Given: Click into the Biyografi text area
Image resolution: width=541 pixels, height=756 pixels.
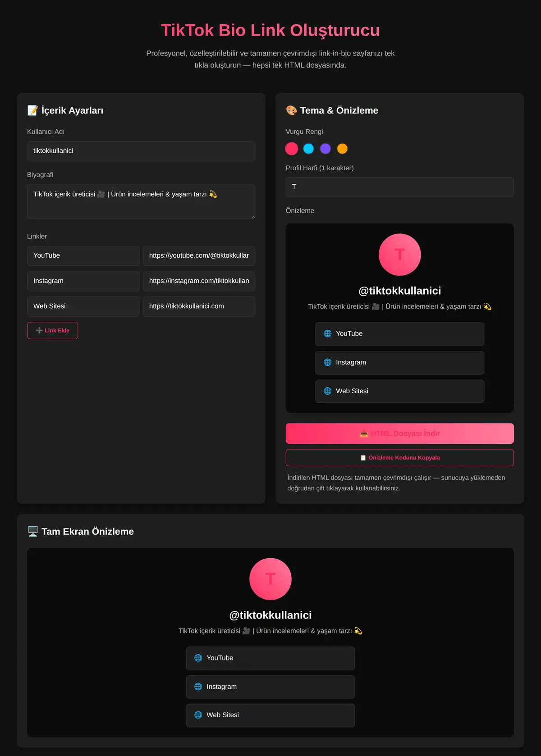Looking at the screenshot, I should [141, 201].
